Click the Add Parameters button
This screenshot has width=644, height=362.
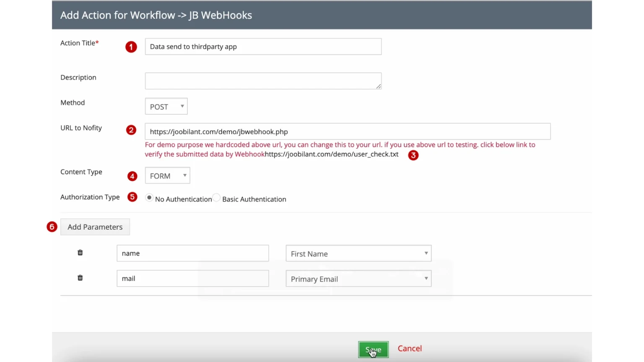[95, 227]
